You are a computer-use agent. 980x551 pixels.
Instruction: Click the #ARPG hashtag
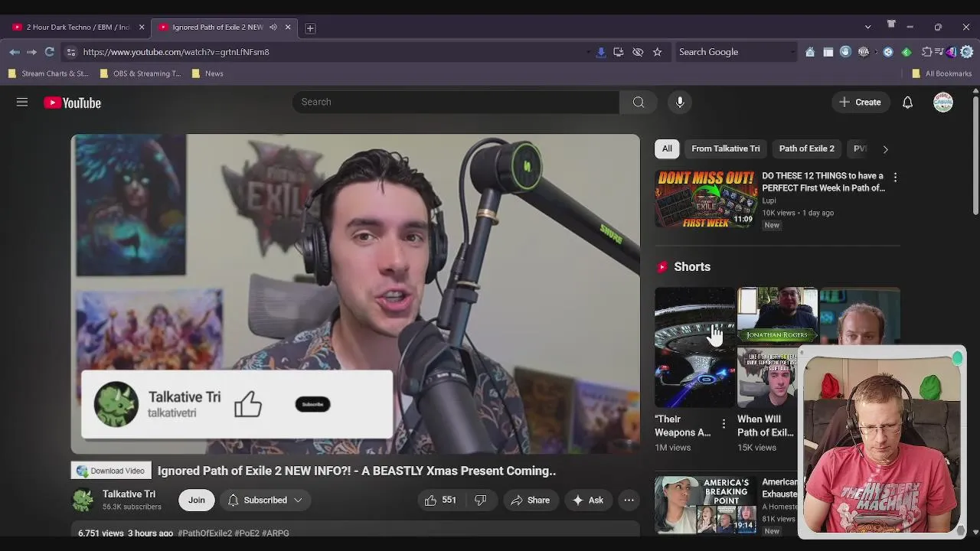(x=276, y=533)
